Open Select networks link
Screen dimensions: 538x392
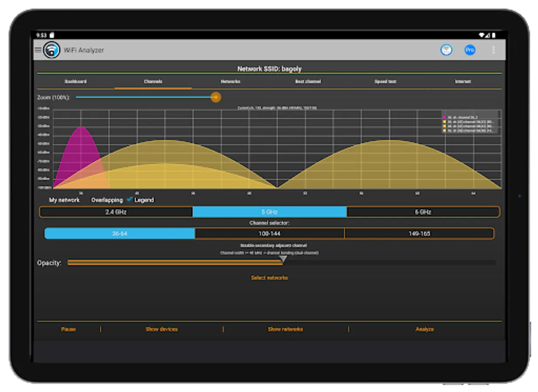pyautogui.click(x=270, y=277)
